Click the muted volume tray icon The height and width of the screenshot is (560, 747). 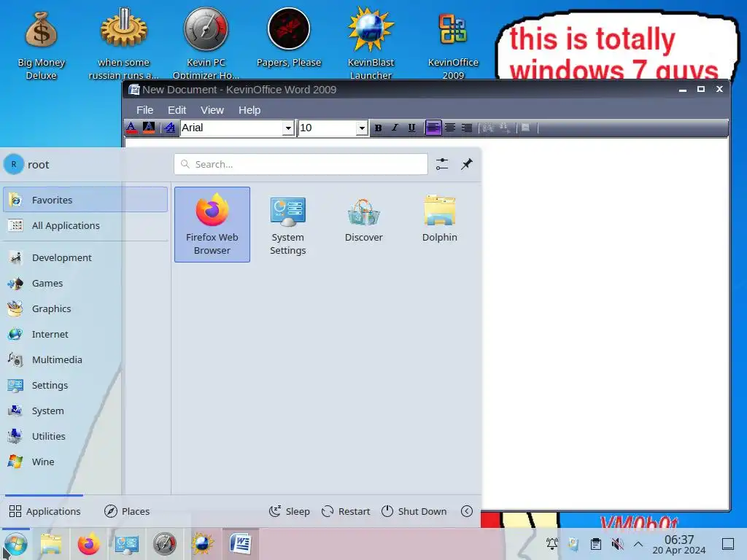pos(617,544)
